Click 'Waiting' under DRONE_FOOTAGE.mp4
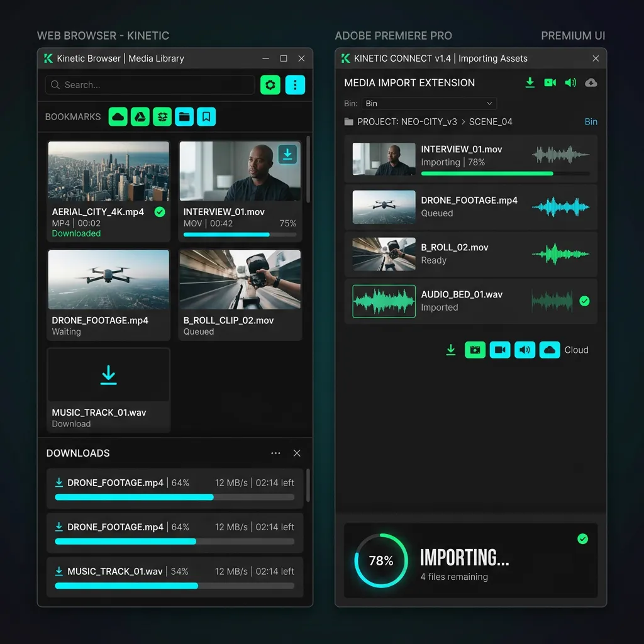The width and height of the screenshot is (644, 644). point(66,331)
